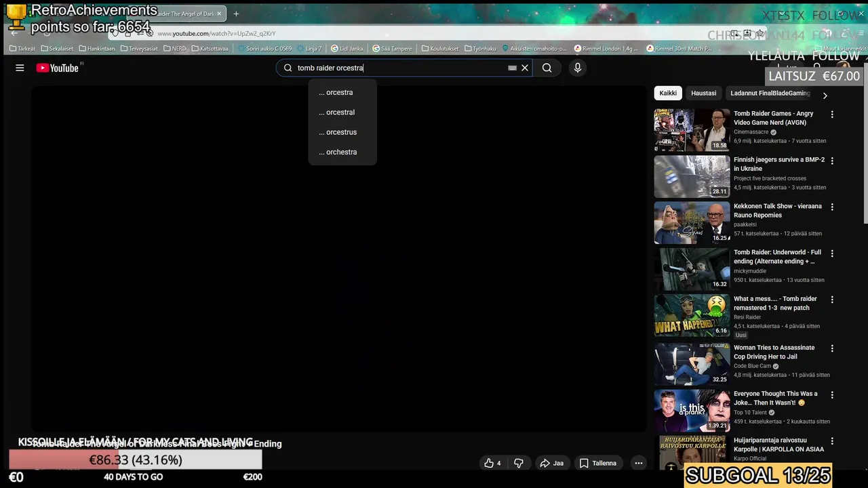This screenshot has width=868, height=488.
Task: Open the Rimmel London 1,4g bookmark
Action: click(607, 49)
